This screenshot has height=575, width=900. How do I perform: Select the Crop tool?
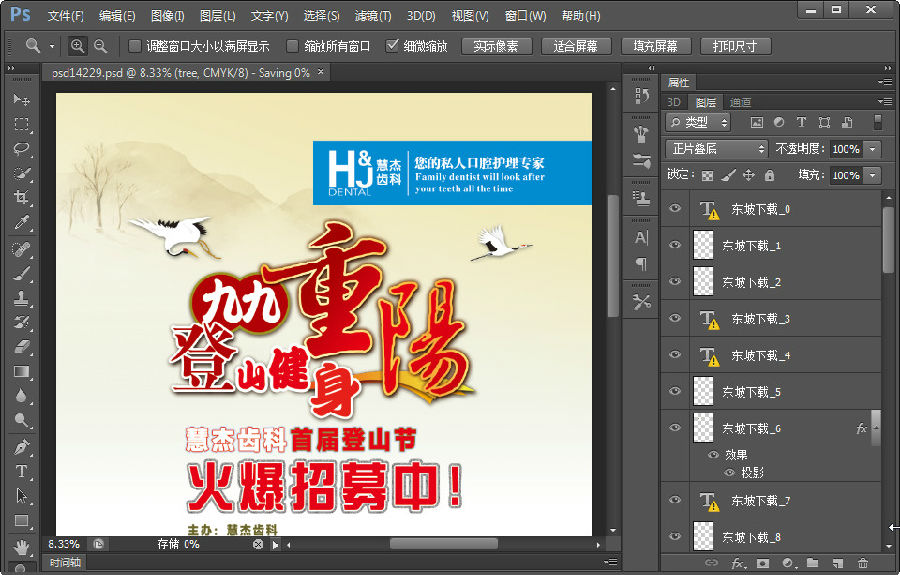coord(22,198)
